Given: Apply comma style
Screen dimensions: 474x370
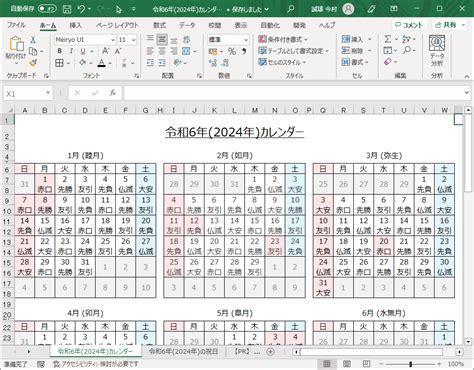Looking at the screenshot, I should pyautogui.click(x=244, y=51).
